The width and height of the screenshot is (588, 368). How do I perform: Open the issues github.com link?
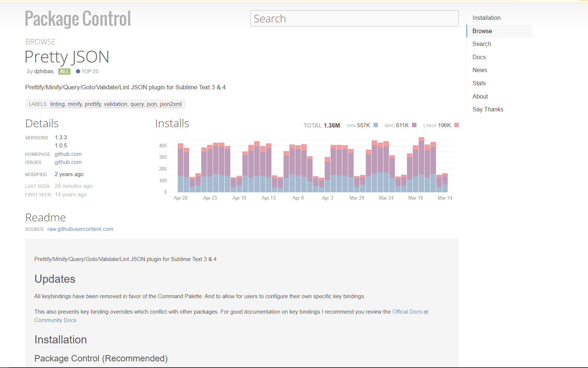click(x=68, y=162)
